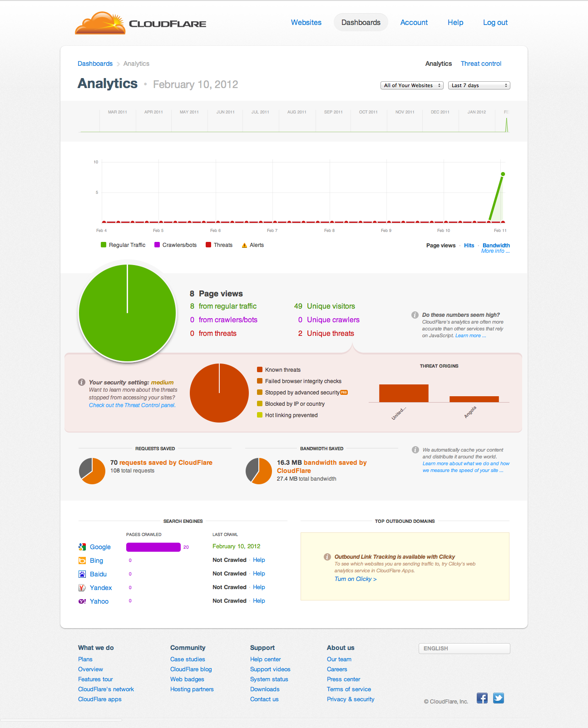Image resolution: width=588 pixels, height=728 pixels.
Task: Select the Analytics tab
Action: (x=439, y=64)
